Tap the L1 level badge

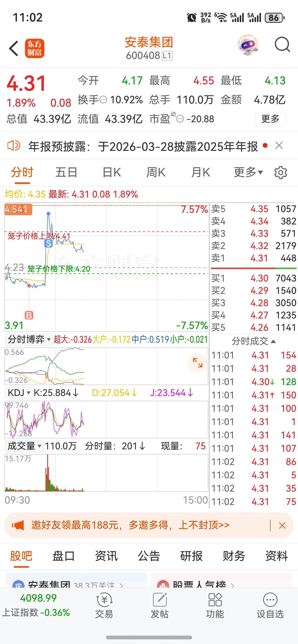coord(167,55)
